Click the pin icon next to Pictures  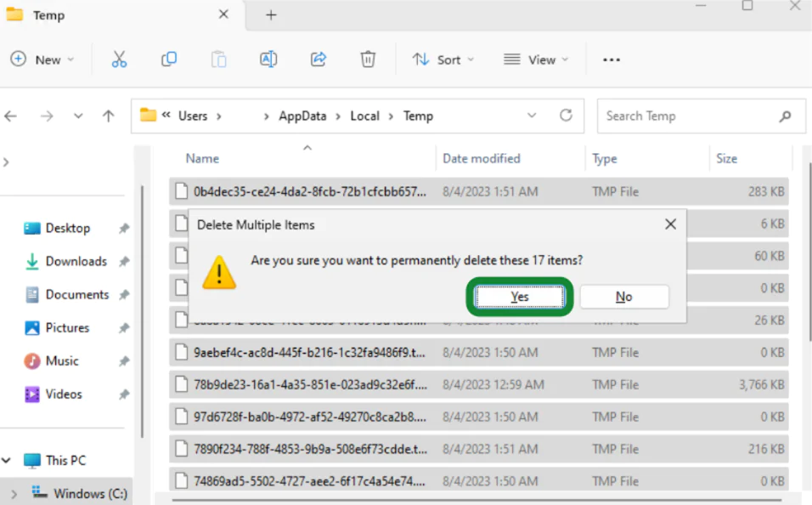pos(124,327)
